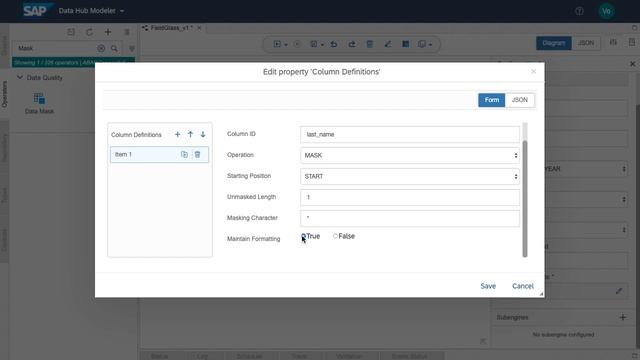Click the Mask search field
The image size is (640, 360).
click(55, 48)
